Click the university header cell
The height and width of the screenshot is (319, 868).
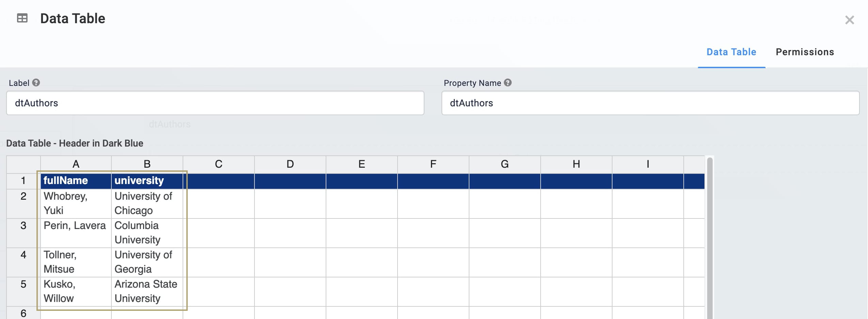click(147, 181)
